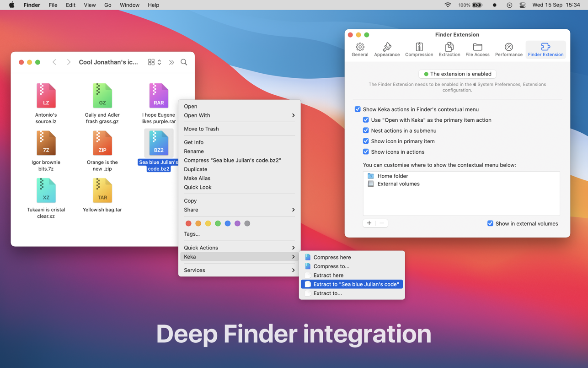Uncheck Nest actions in a submenu

pos(366,130)
